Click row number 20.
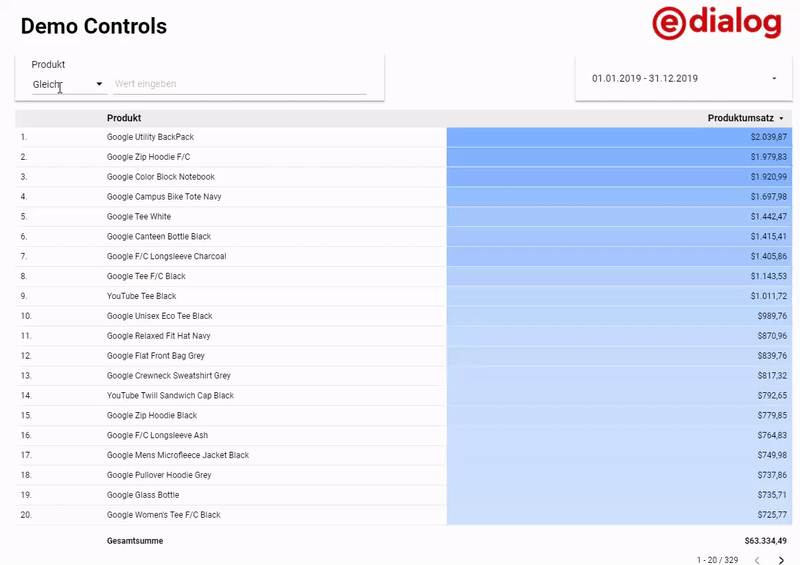Image resolution: width=800 pixels, height=565 pixels. click(x=26, y=515)
